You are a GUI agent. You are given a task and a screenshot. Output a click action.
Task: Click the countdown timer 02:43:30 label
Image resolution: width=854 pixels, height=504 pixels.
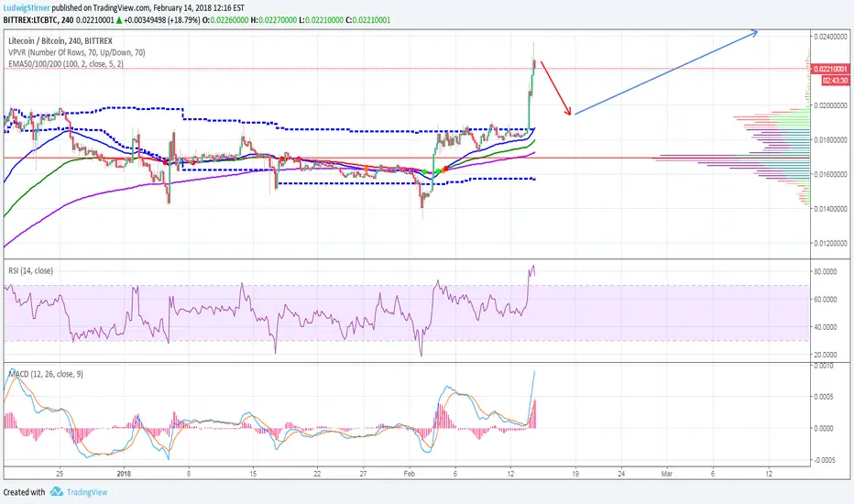pyautogui.click(x=835, y=80)
